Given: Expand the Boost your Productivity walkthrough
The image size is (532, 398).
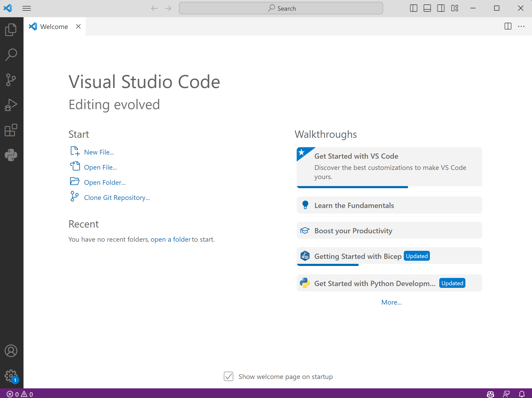Looking at the screenshot, I should 389,230.
